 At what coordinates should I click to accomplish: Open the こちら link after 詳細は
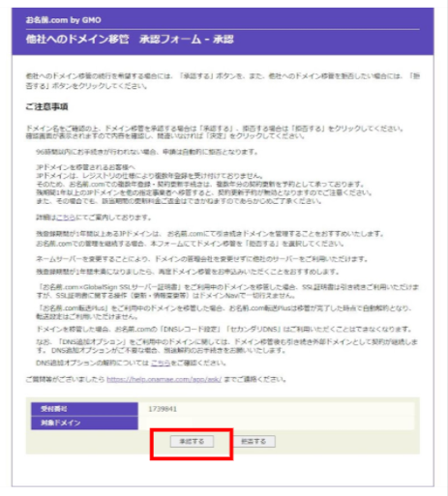tap(66, 218)
